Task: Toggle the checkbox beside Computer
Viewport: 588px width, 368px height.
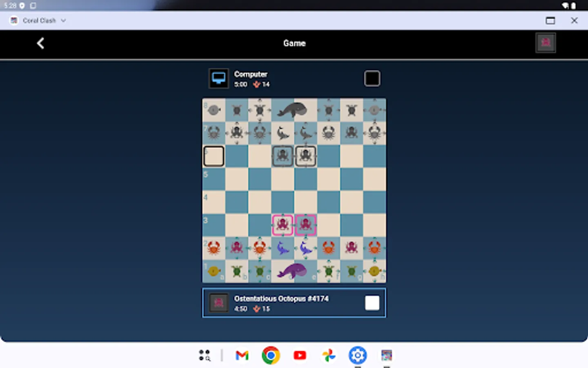Action: (372, 78)
